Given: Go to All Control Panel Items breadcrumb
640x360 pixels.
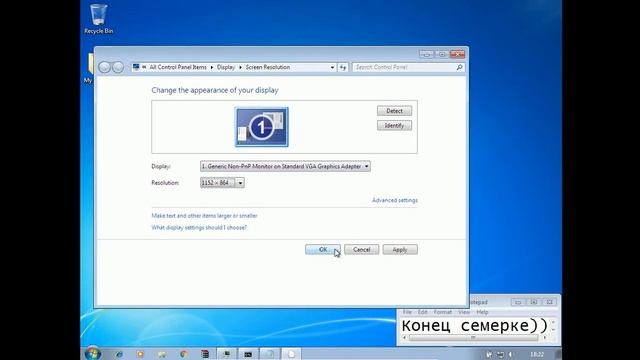Looking at the screenshot, I should pos(178,67).
